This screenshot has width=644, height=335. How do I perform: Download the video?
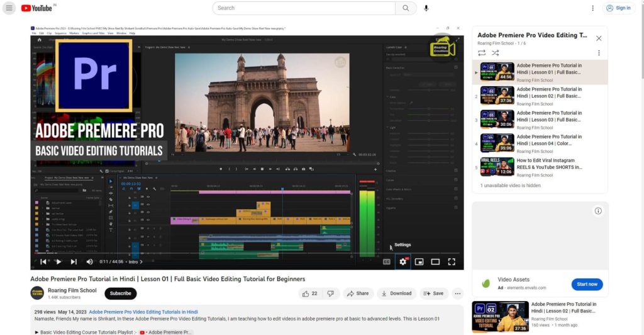click(x=396, y=293)
